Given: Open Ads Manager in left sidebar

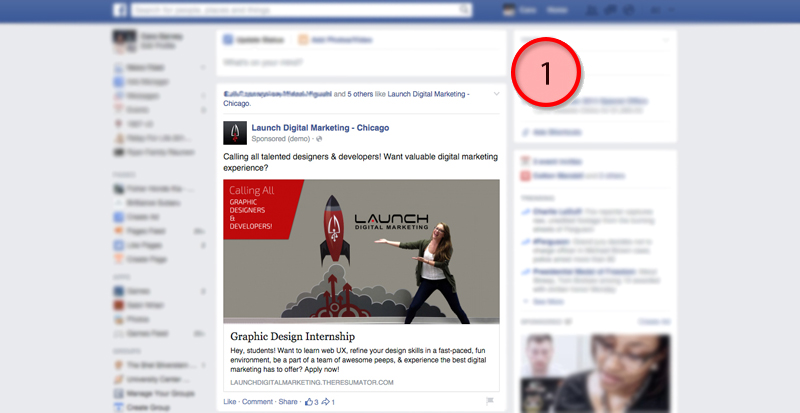Looking at the screenshot, I should pyautogui.click(x=147, y=82).
